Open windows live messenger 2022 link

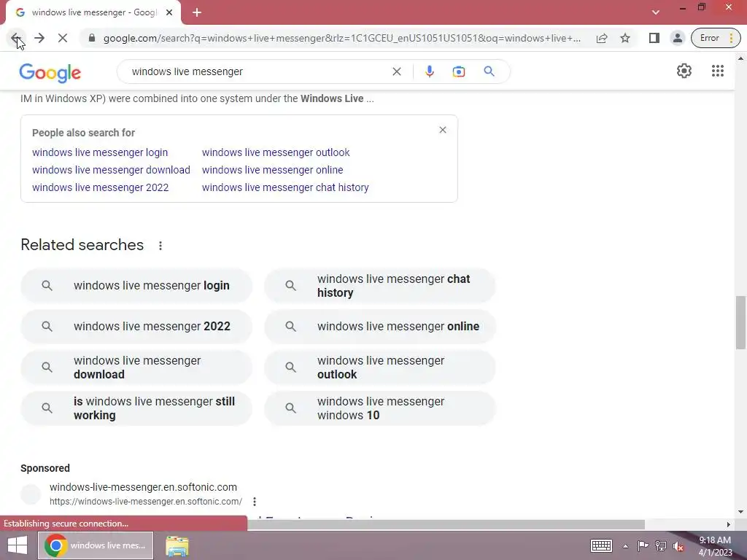(101, 187)
